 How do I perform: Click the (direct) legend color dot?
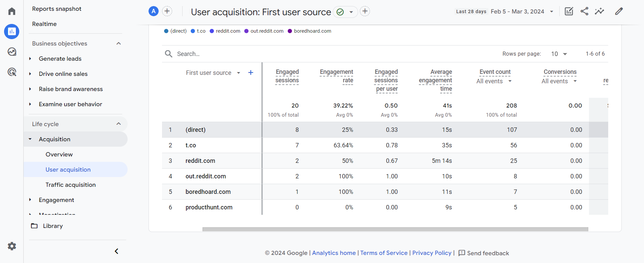pos(166,31)
